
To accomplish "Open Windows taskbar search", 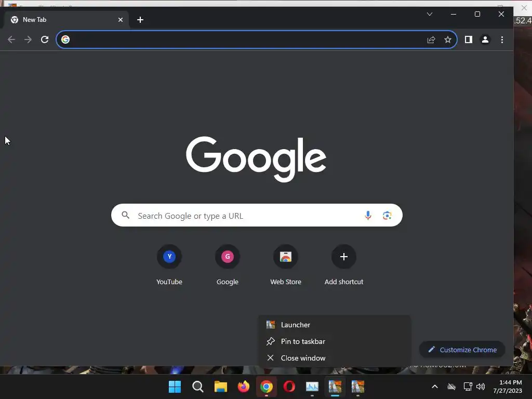I will (198, 387).
